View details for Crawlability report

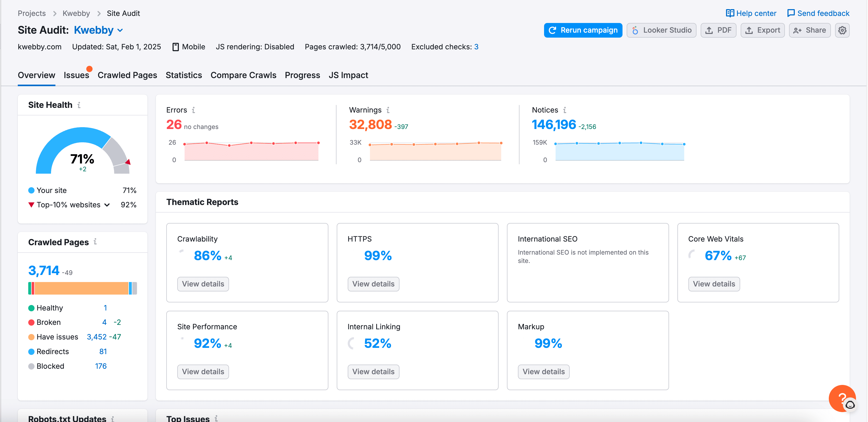coord(203,284)
